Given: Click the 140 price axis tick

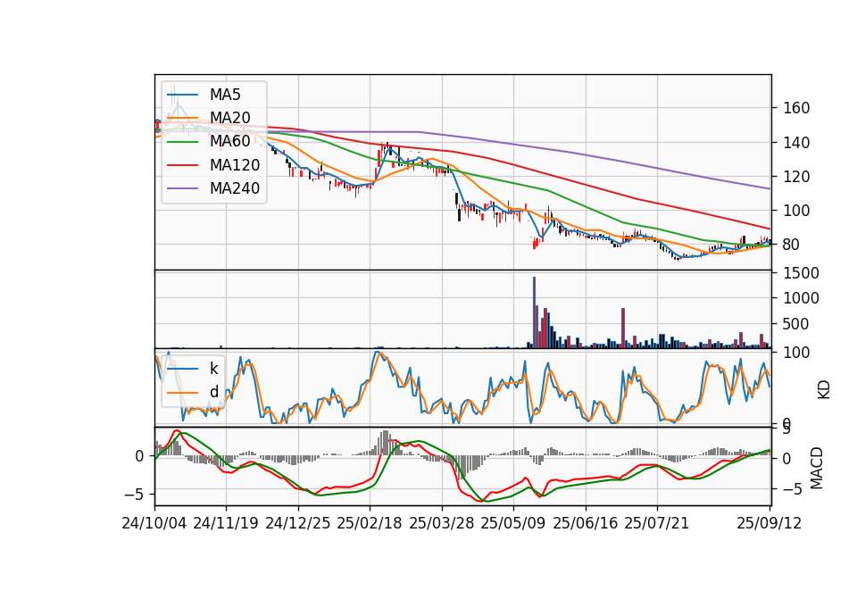Looking at the screenshot, I should (x=795, y=143).
